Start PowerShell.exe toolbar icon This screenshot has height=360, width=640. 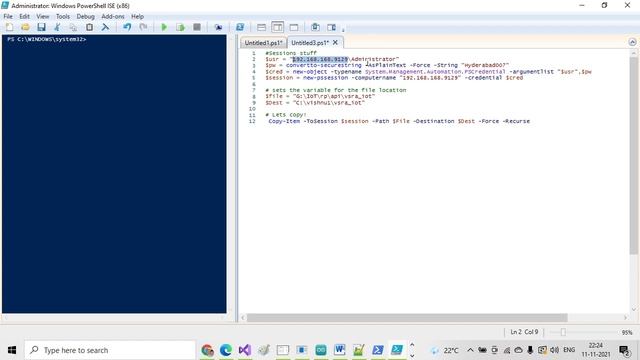(x=240, y=27)
